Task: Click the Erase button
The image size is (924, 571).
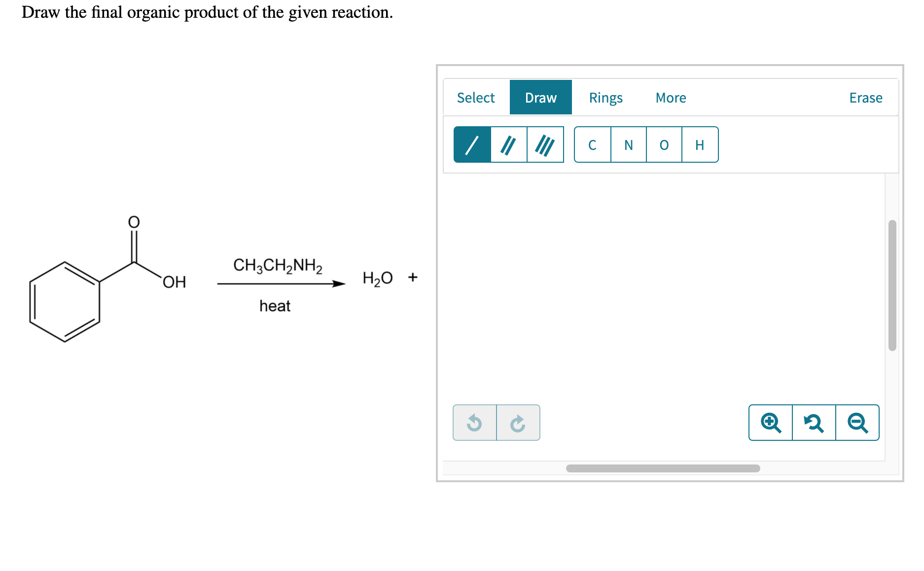Action: tap(866, 98)
